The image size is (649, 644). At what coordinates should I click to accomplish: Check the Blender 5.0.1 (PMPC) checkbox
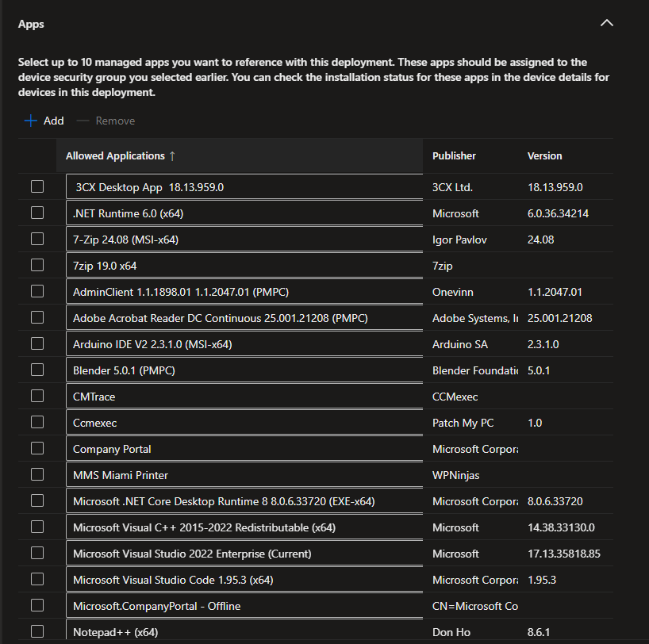(37, 370)
